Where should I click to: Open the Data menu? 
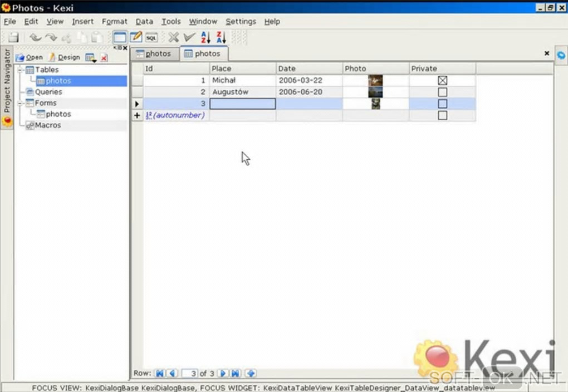coord(144,21)
